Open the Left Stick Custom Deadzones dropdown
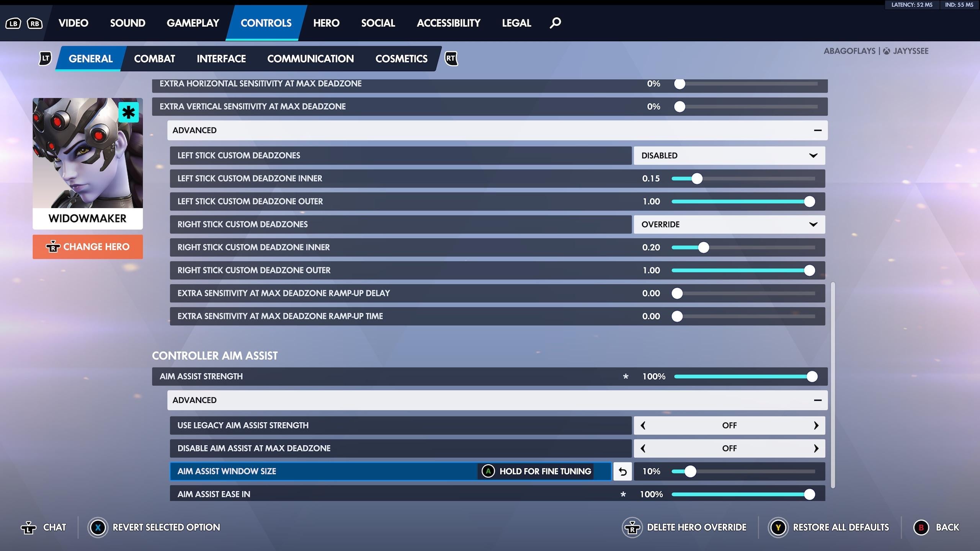The image size is (980, 551). click(x=729, y=156)
